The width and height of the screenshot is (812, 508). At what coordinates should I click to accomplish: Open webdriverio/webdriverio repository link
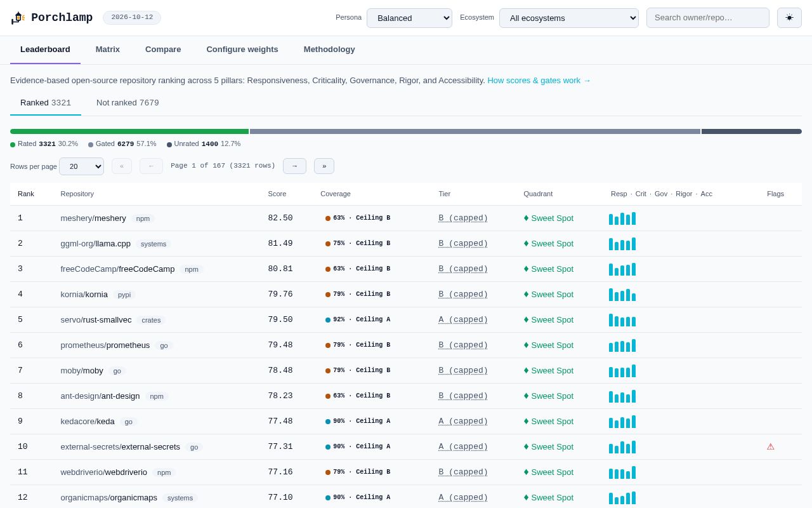(103, 472)
